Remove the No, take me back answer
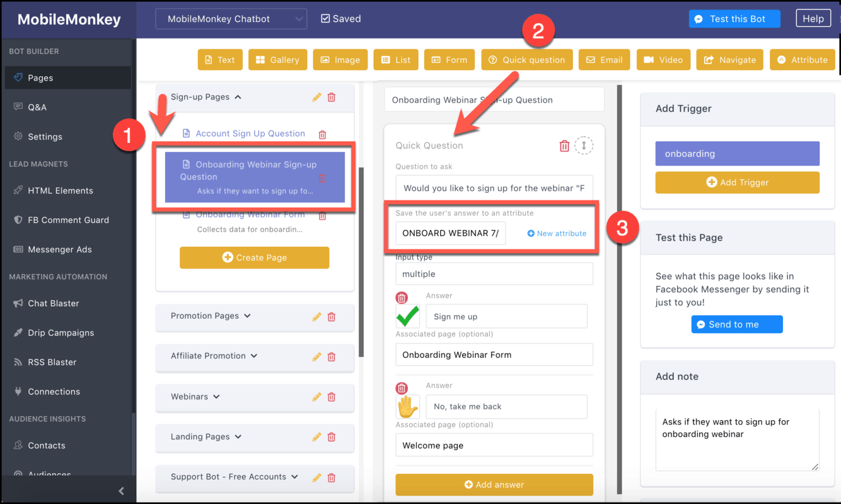 pyautogui.click(x=402, y=388)
